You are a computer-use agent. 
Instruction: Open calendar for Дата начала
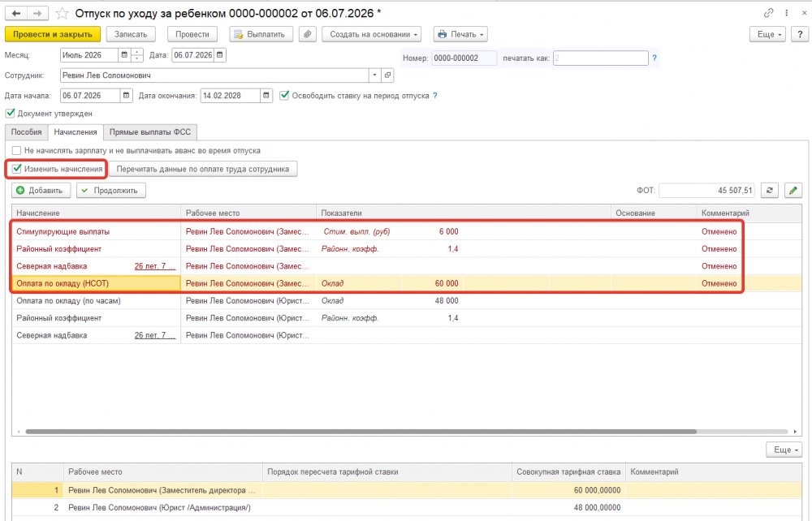pyautogui.click(x=127, y=96)
